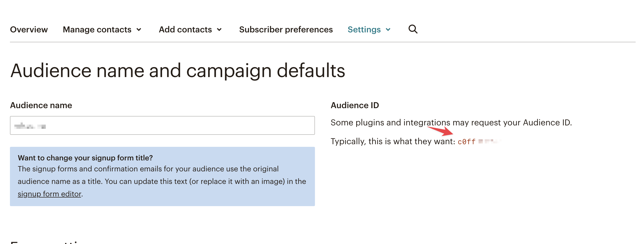Screen dimensions: 644x244
Task: Click the signup form title info heading
Action: point(85,158)
